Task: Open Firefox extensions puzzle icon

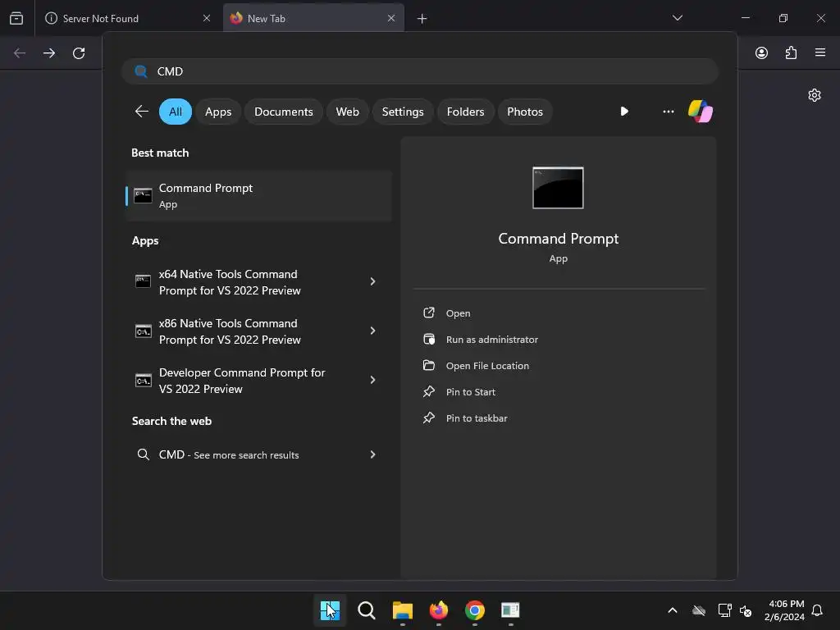Action: [791, 52]
